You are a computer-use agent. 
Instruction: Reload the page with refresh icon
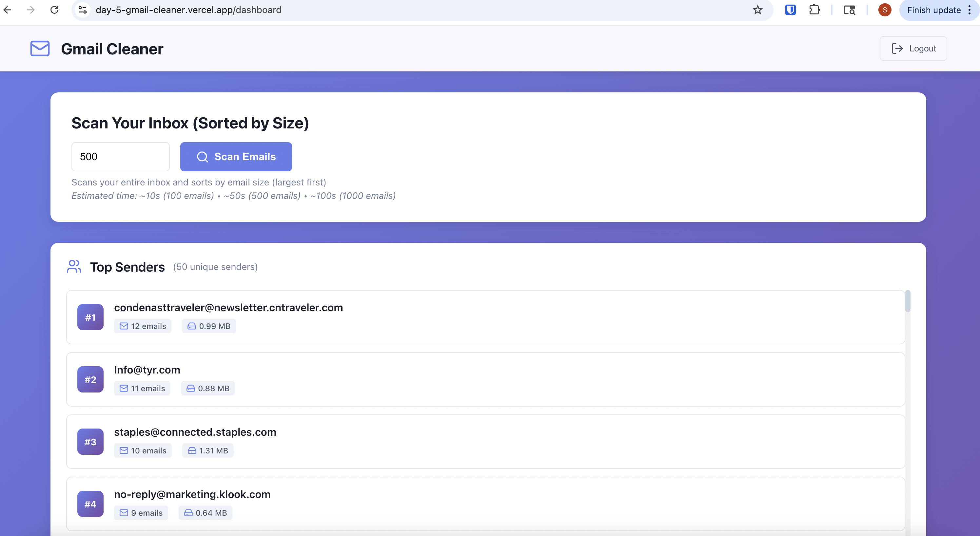click(x=54, y=10)
